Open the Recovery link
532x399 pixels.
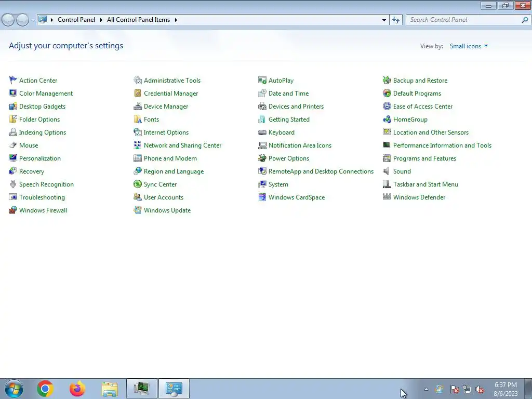pyautogui.click(x=32, y=171)
